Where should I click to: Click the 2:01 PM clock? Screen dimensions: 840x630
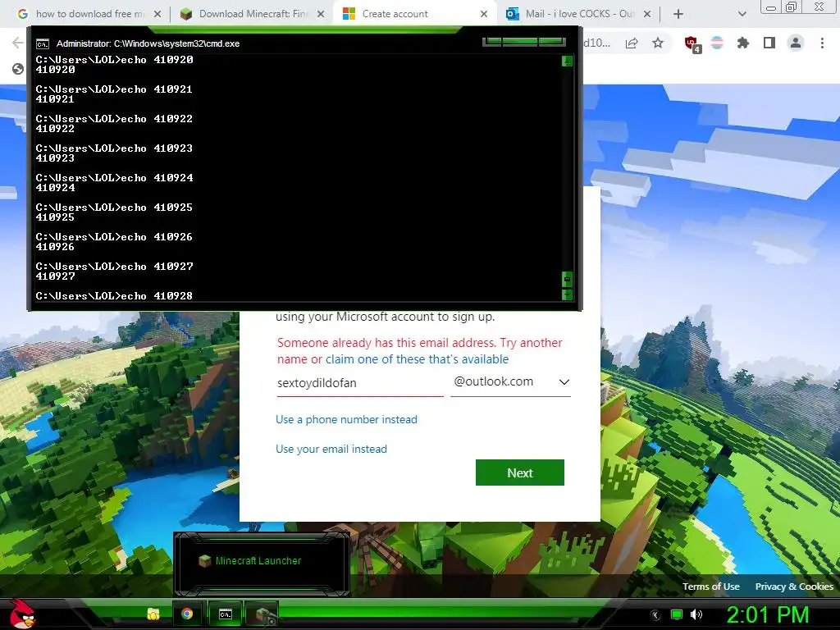coord(768,615)
